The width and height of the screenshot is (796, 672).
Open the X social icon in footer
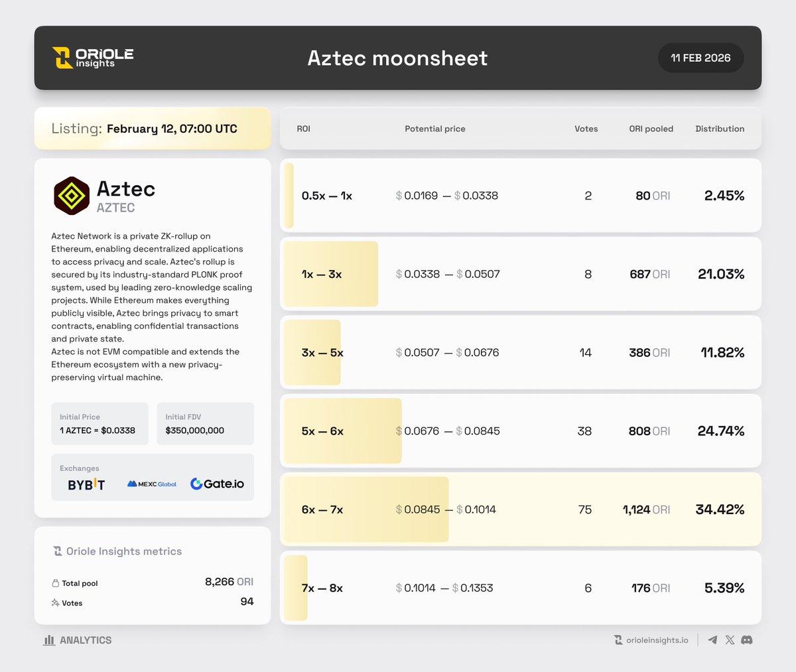(730, 640)
